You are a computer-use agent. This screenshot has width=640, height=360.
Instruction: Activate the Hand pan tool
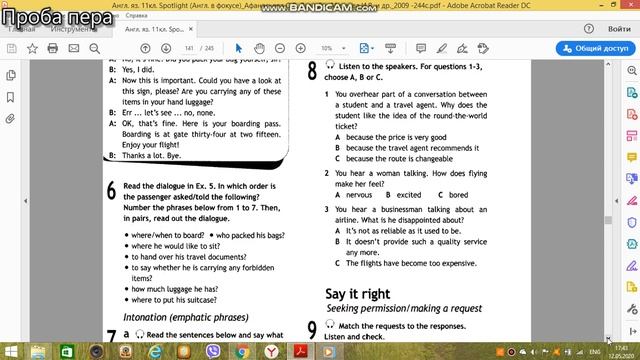[259, 49]
